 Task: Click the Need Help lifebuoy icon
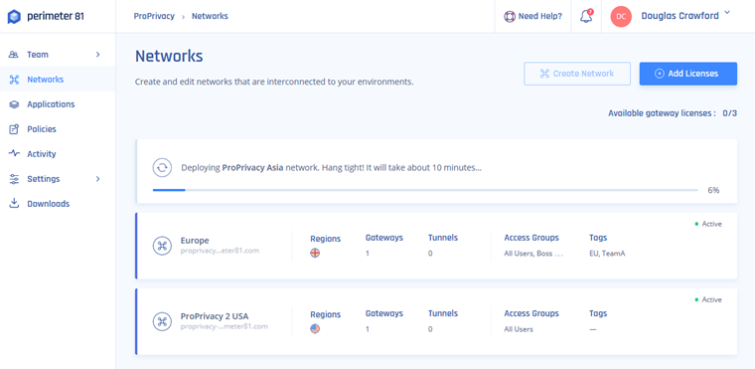[509, 16]
